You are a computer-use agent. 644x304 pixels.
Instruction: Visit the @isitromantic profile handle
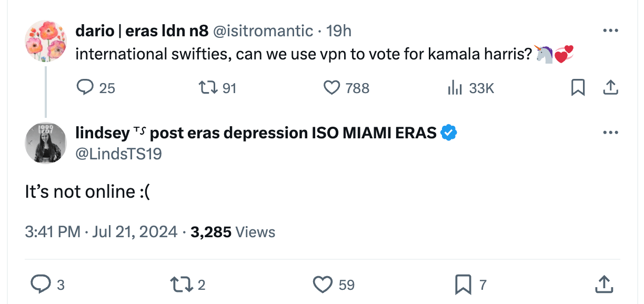(263, 31)
